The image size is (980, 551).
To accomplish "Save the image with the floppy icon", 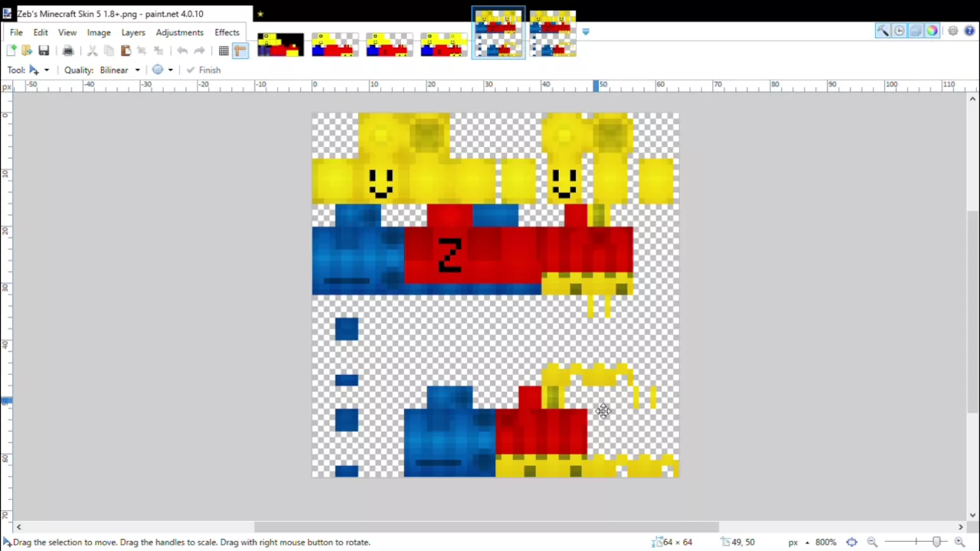I will point(44,51).
